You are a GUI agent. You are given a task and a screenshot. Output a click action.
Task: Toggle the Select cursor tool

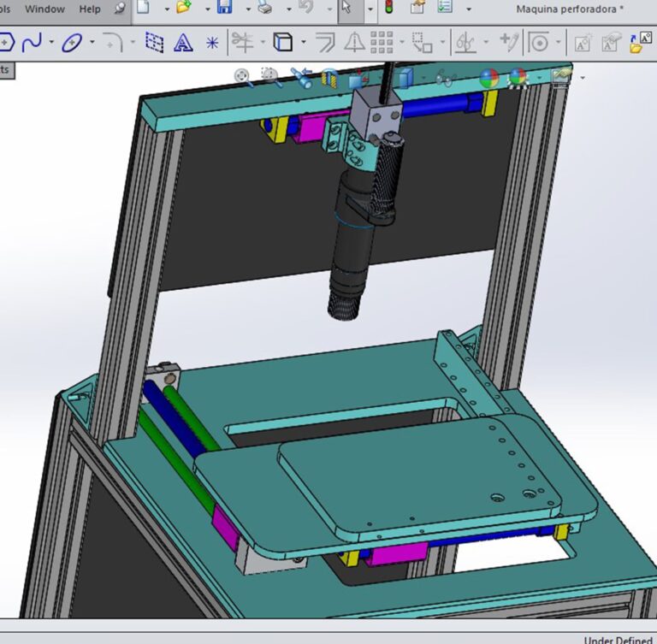346,9
